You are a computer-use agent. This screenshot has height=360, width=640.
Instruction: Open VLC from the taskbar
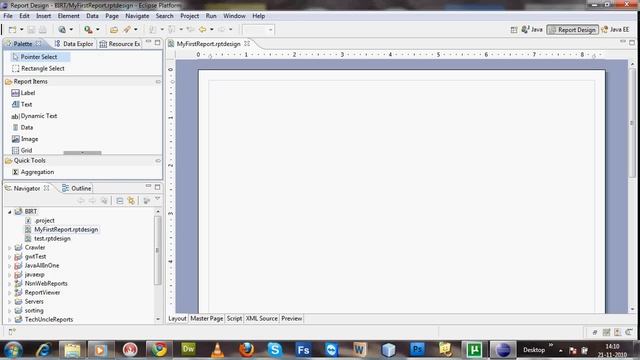[217, 349]
